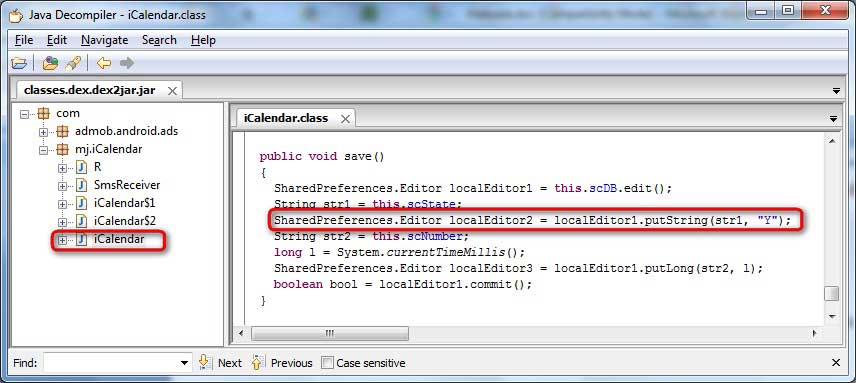
Task: Open the Find history dropdown arrow
Action: click(x=185, y=363)
